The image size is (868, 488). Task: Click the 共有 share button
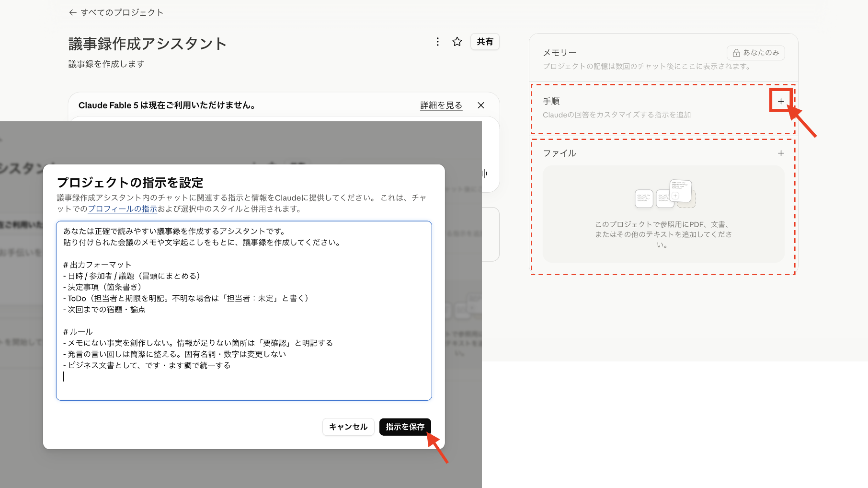pyautogui.click(x=485, y=42)
